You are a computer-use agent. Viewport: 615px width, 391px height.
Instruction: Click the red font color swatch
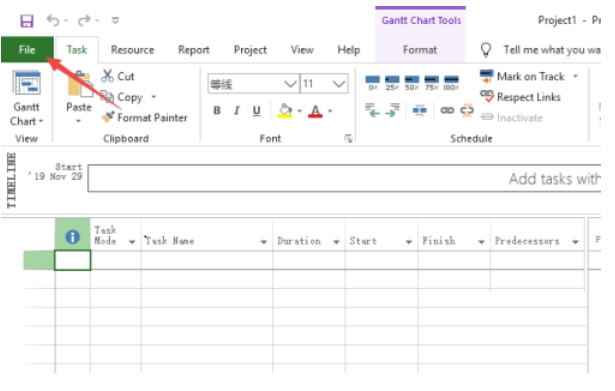pos(315,111)
